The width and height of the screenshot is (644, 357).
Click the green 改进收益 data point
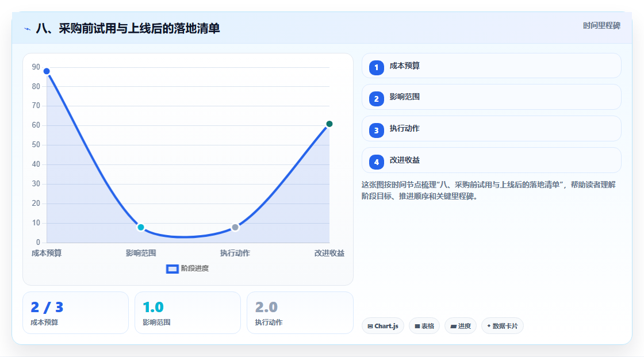(x=329, y=124)
